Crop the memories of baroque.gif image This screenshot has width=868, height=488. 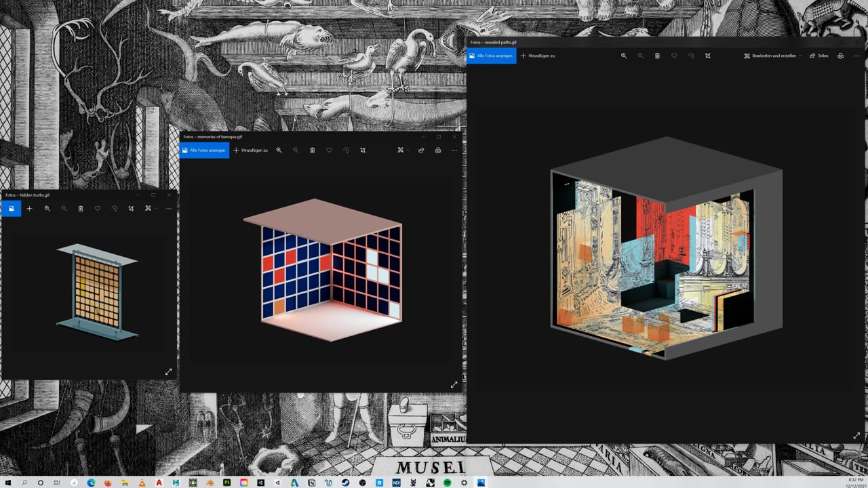pyautogui.click(x=363, y=150)
